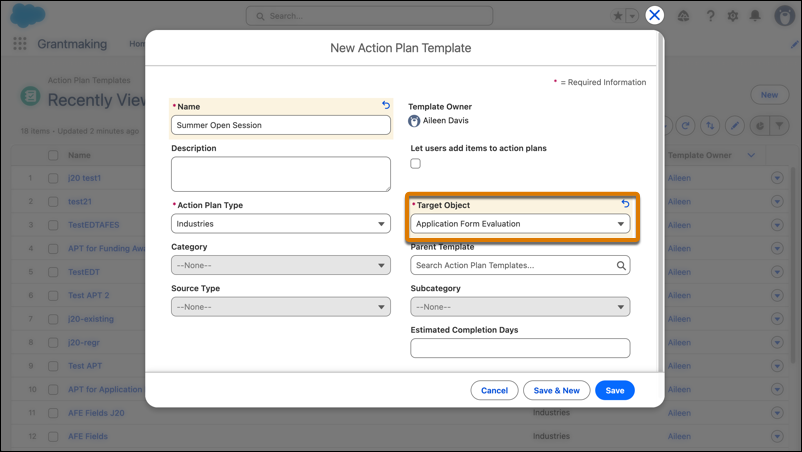
Task: Close the New Action Plan Template dialog
Action: (x=654, y=15)
